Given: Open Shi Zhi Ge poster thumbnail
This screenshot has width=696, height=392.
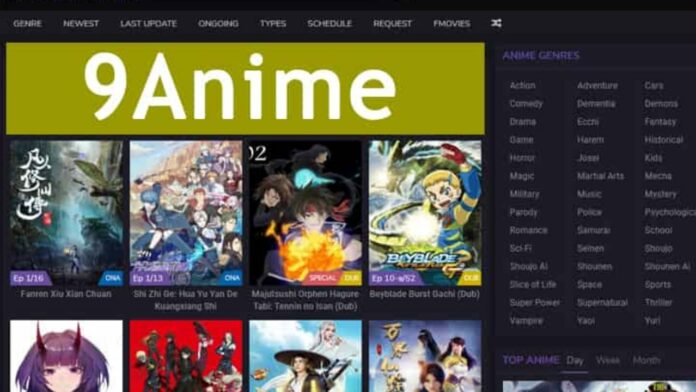Looking at the screenshot, I should [x=186, y=213].
